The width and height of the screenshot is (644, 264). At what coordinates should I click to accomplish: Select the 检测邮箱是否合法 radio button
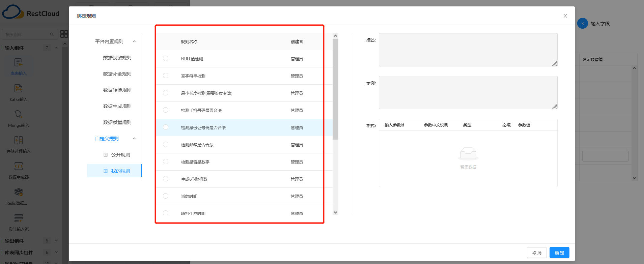(166, 144)
